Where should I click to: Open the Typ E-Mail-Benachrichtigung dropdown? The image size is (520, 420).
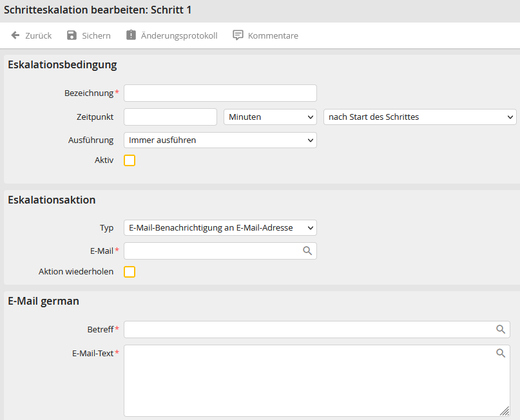click(220, 228)
